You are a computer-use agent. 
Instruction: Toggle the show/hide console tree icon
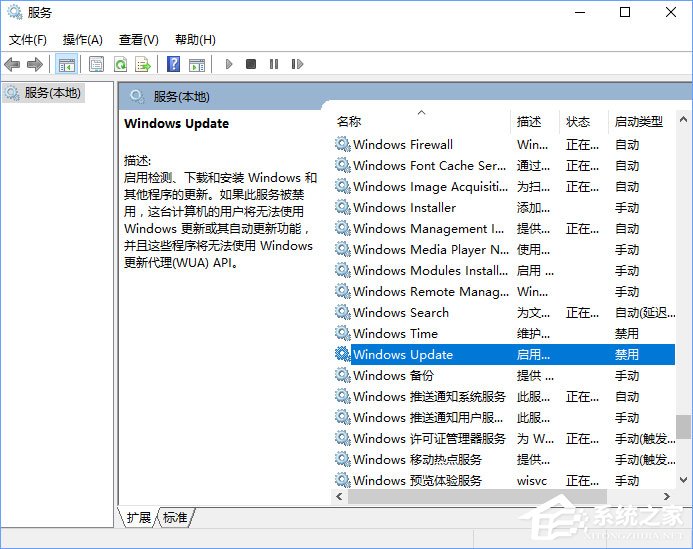point(67,65)
